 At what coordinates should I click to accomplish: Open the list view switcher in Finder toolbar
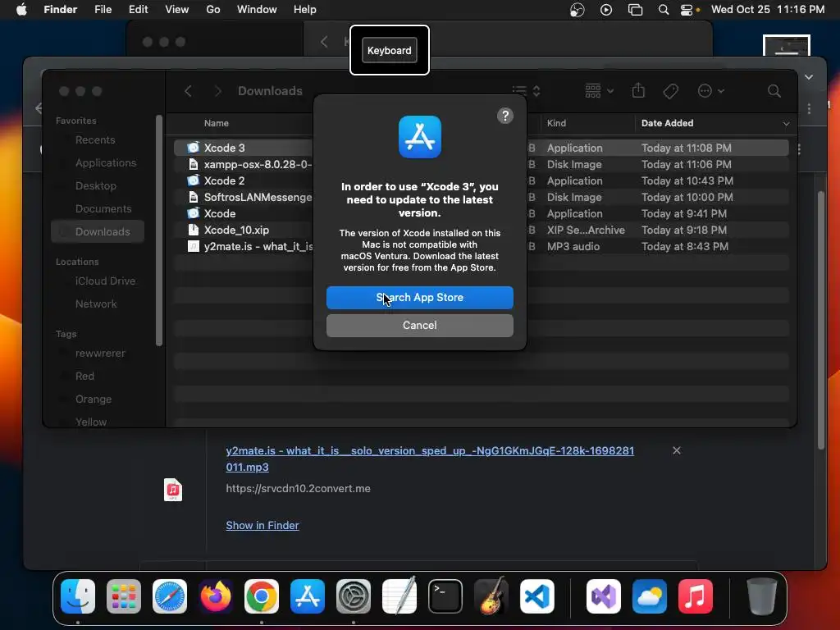click(526, 91)
